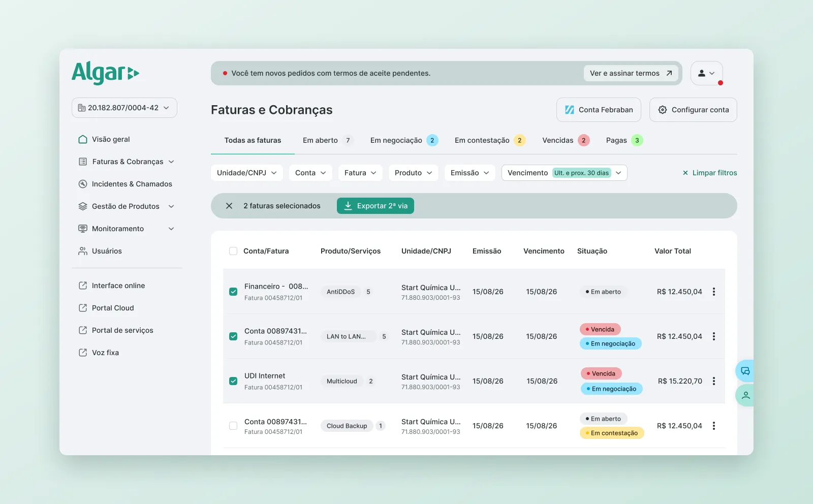
Task: Click the Em contestação status badge
Action: (612, 433)
